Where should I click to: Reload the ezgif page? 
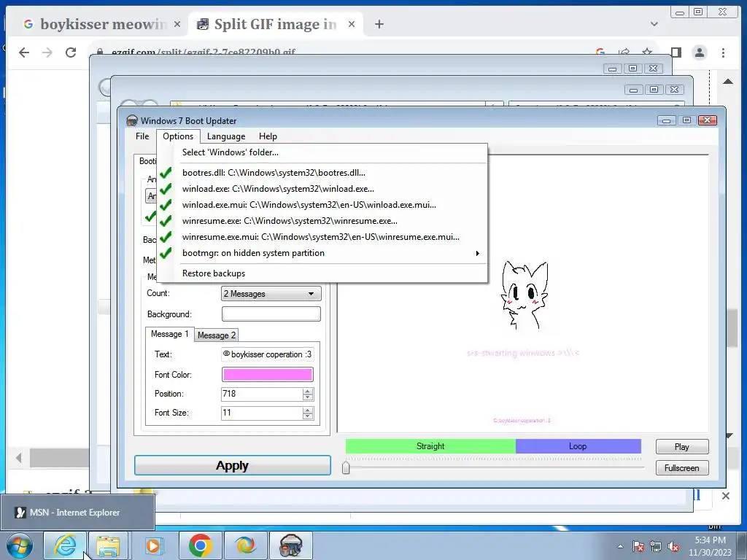pos(71,52)
